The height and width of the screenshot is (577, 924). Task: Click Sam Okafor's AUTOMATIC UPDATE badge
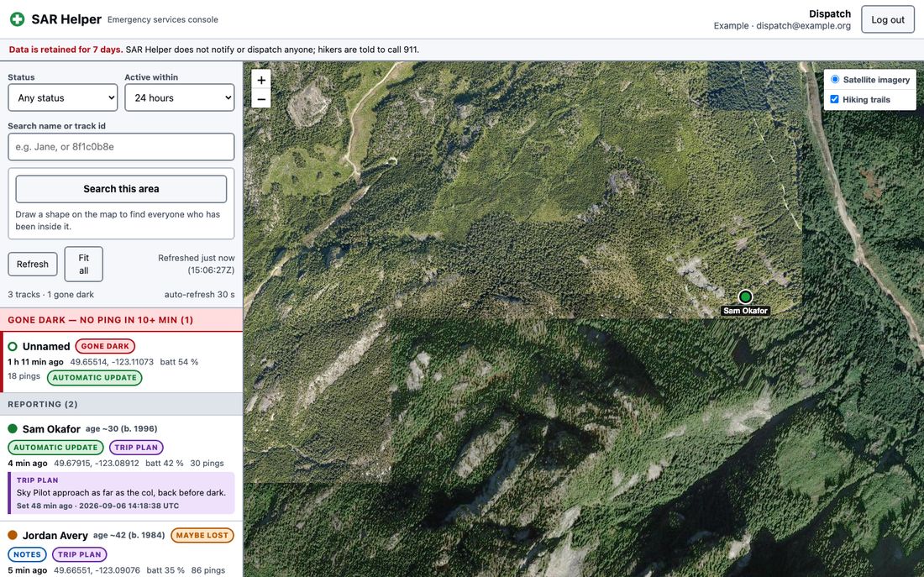click(55, 448)
